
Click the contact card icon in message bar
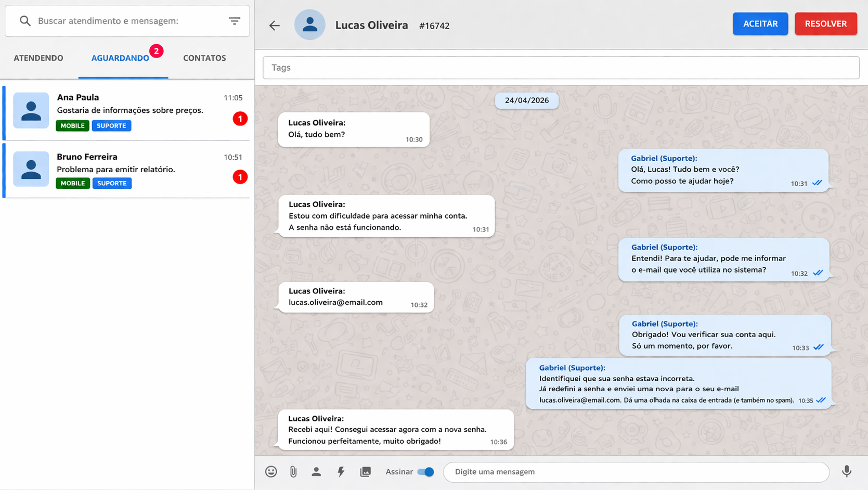click(x=316, y=472)
